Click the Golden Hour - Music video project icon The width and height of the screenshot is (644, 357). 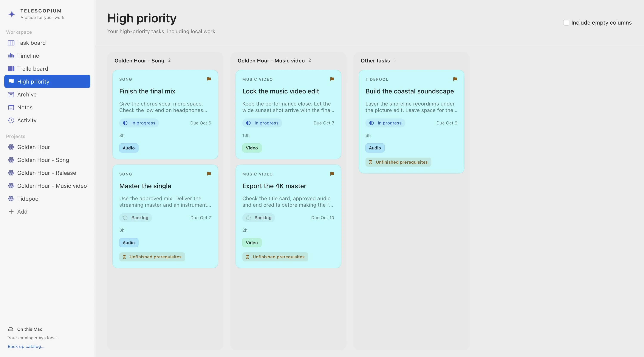(11, 186)
